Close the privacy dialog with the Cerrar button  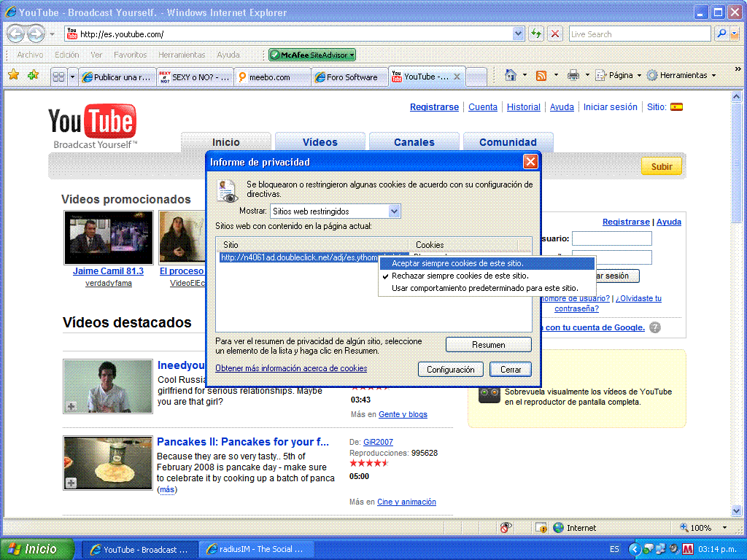click(510, 370)
